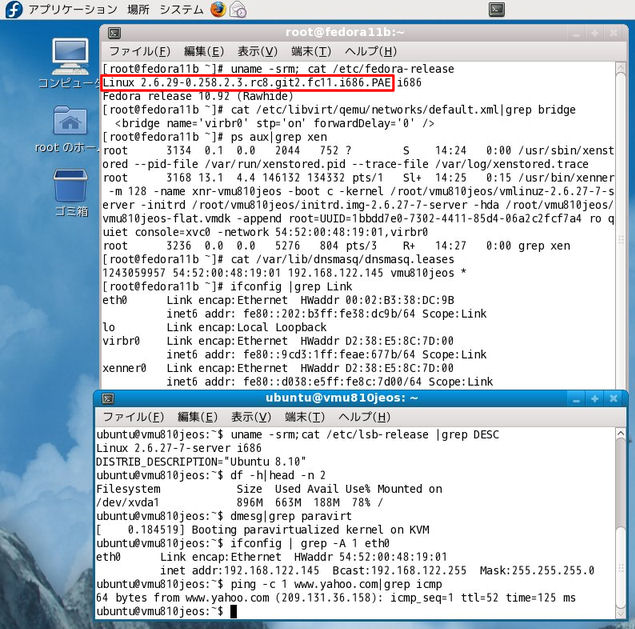Open 表示(V) menu in root@fedora11b terminal
Viewport: 635px width, 629px height.
pyautogui.click(x=258, y=51)
